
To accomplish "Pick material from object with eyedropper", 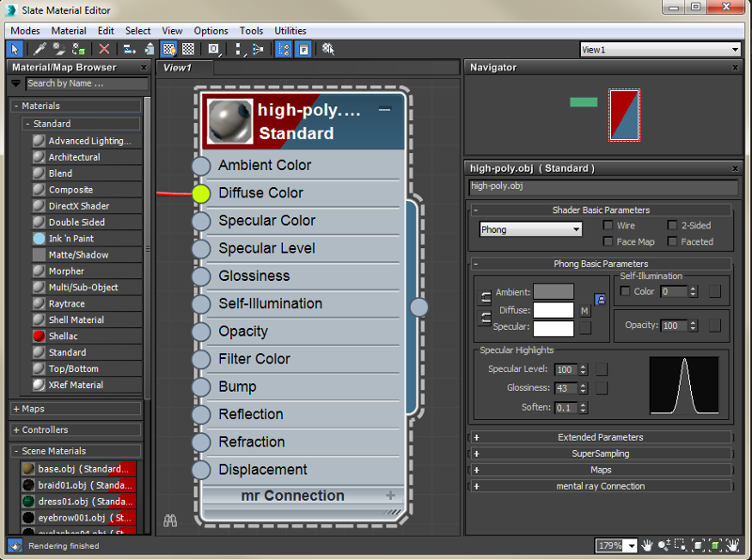I will (x=39, y=49).
